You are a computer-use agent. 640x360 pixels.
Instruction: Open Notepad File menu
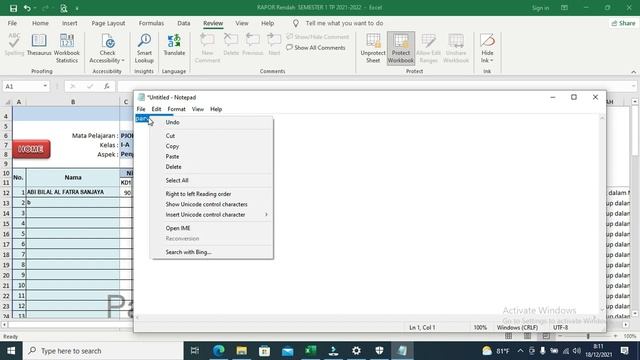pyautogui.click(x=141, y=109)
